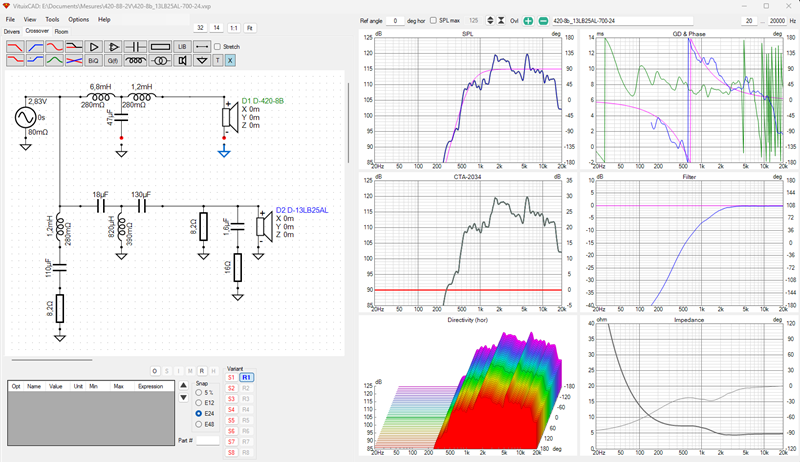
Task: Click the 20 Hz minimum frequency field
Action: click(749, 21)
